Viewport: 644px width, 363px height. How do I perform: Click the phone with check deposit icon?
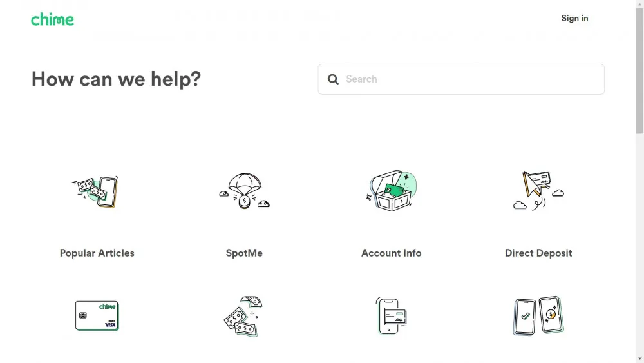(391, 316)
